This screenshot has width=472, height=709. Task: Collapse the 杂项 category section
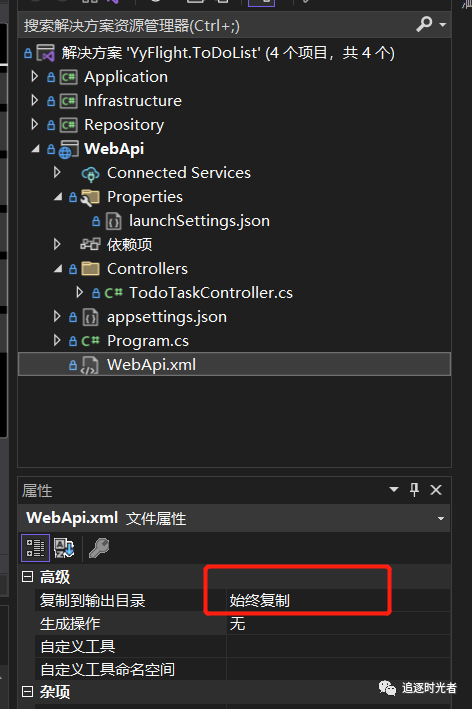[28, 691]
